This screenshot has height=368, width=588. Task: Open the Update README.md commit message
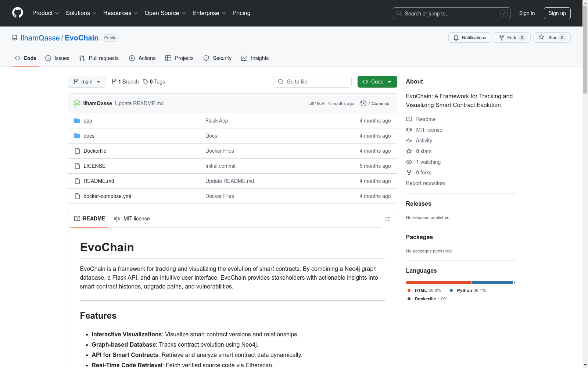pyautogui.click(x=139, y=103)
